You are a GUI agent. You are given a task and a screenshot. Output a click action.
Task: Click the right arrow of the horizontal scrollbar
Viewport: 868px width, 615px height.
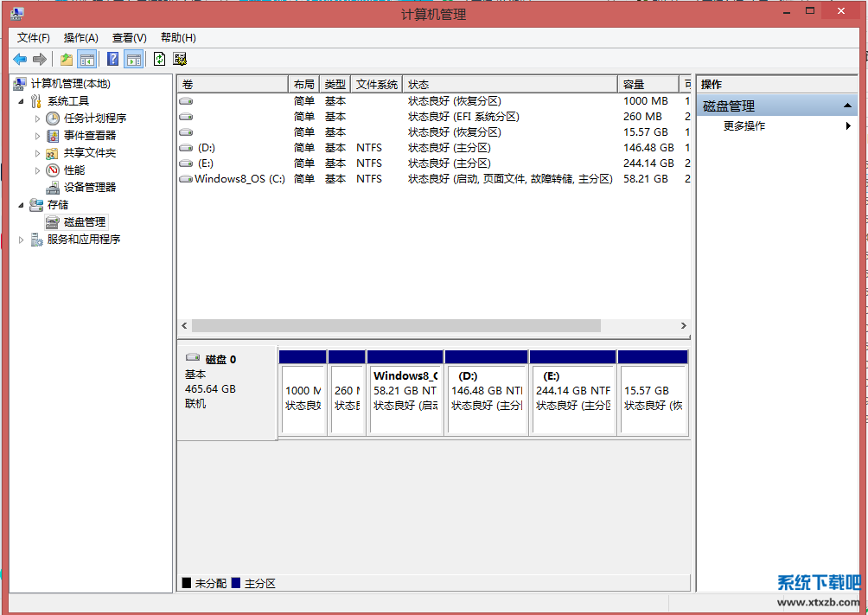point(683,326)
